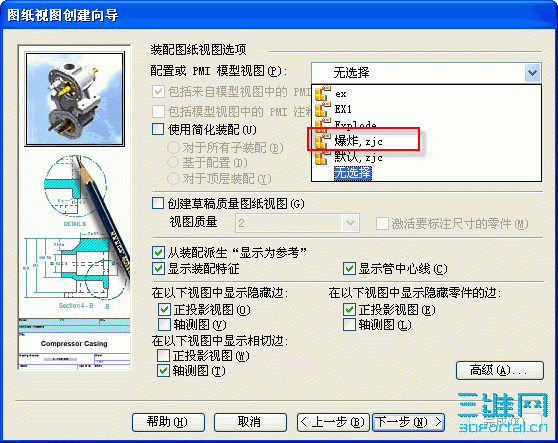The height and width of the screenshot is (443, 558).
Task: Uncheck 正投影视图(E) hidden parts checkbox
Action: pyautogui.click(x=349, y=310)
